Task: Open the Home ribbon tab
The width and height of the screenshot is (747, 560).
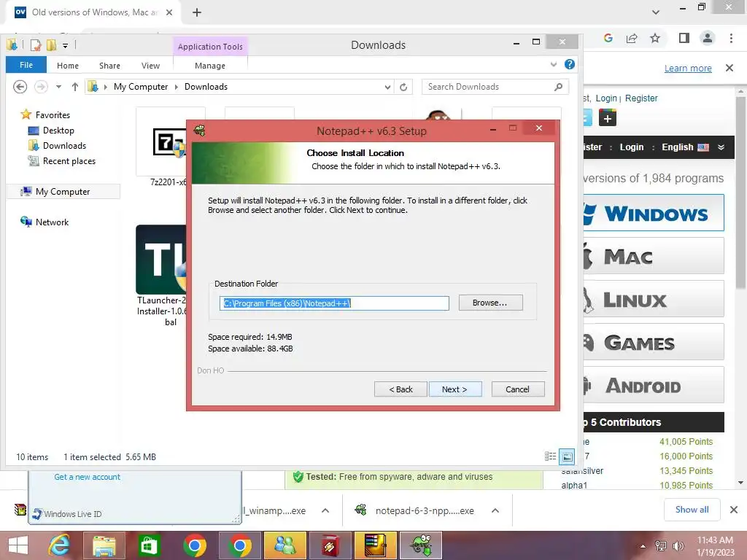Action: [68, 65]
